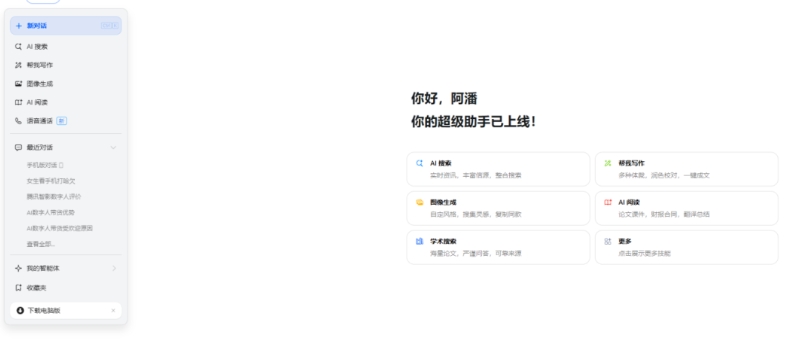This screenshot has width=798, height=362.
Task: Open 图像生成 from the sidebar
Action: point(66,83)
